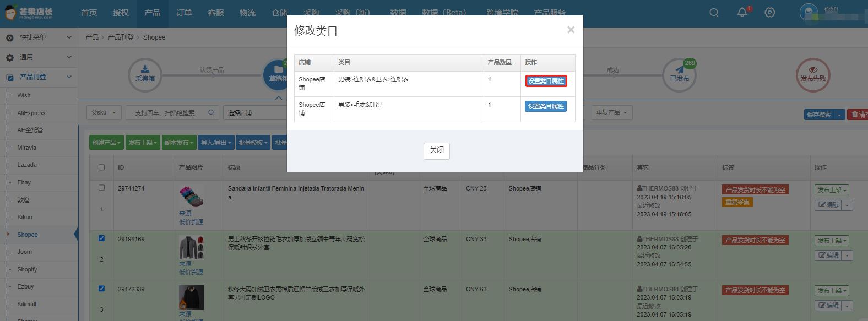The image size is (868, 321).
Task: Select Miravia in the sidebar
Action: (x=26, y=148)
